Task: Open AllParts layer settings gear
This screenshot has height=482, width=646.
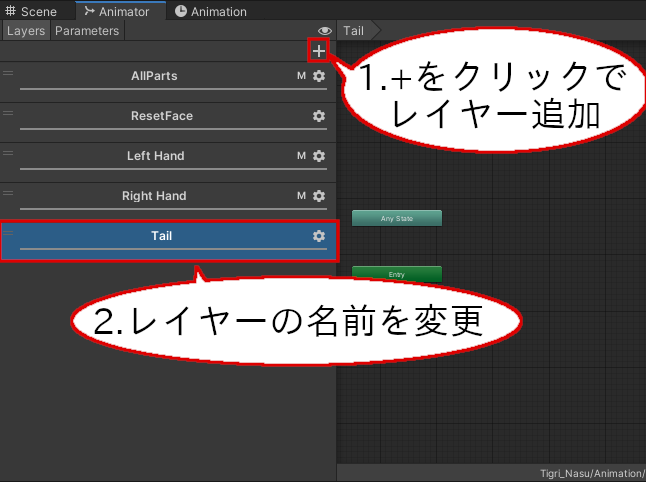Action: click(x=318, y=76)
